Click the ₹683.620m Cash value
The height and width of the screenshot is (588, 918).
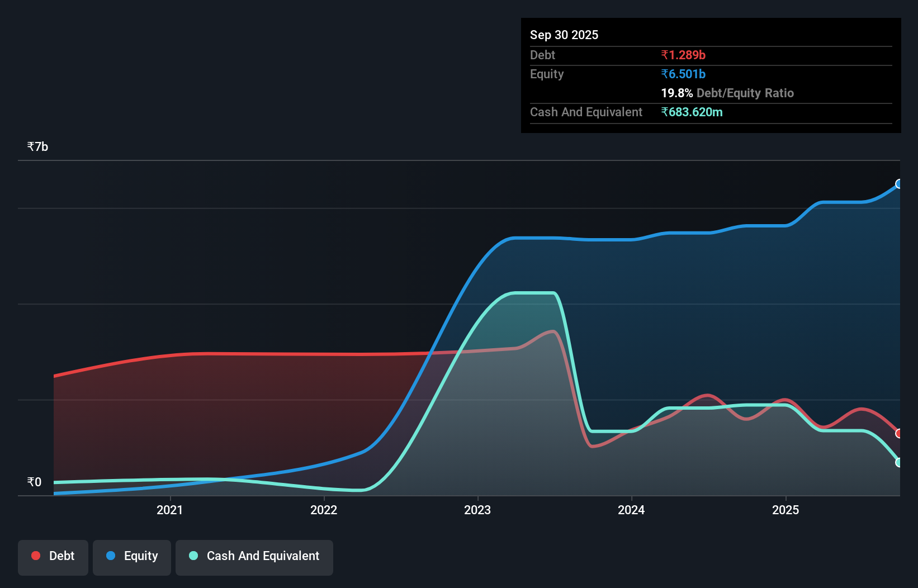[692, 112]
